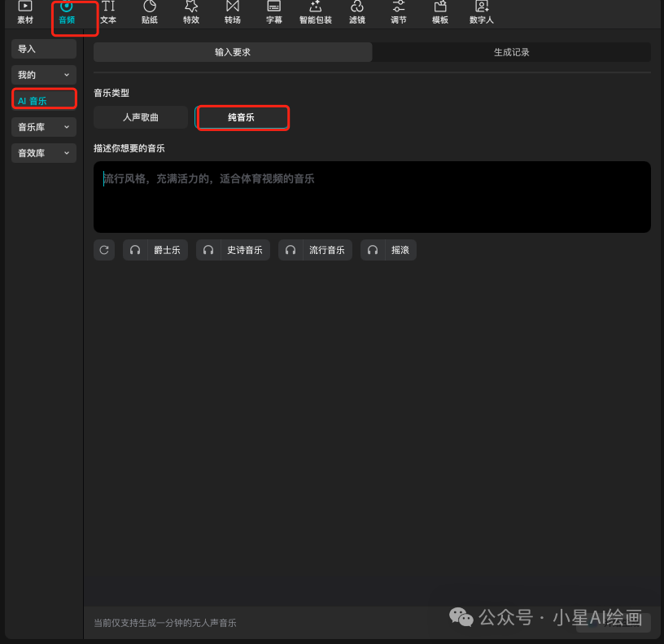Viewport: 664px width, 644px height.
Task: Select the 人声歌曲 music type option
Action: click(x=140, y=117)
